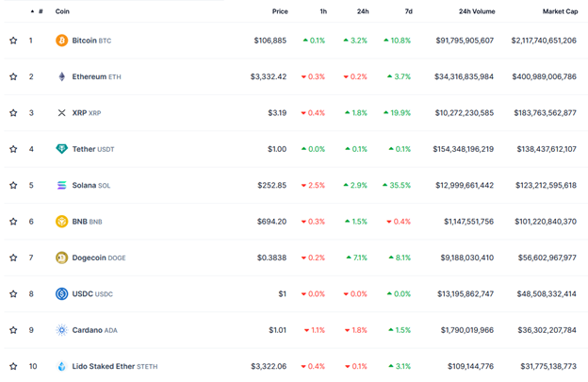This screenshot has width=588, height=382.
Task: Sort by the 24h Volume header
Action: point(477,11)
